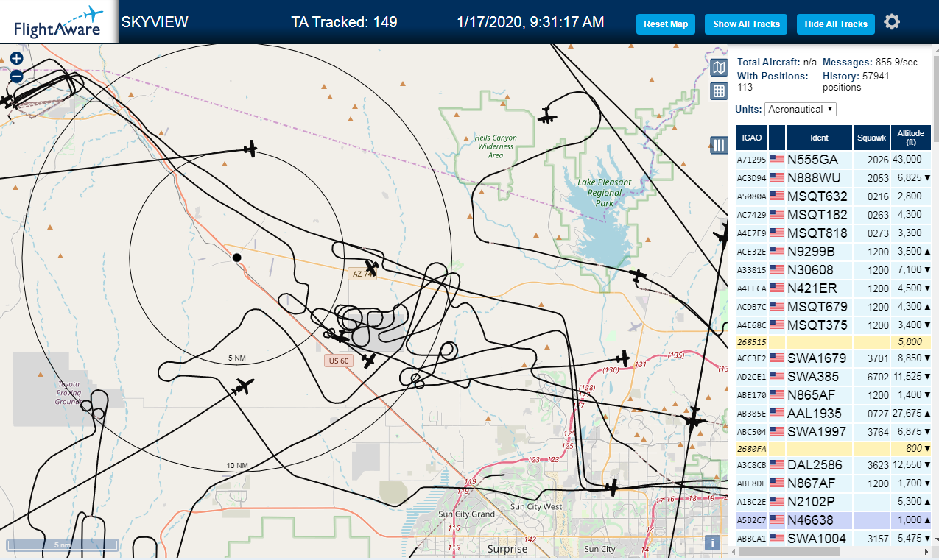939x560 pixels.
Task: Sort table by Ident column
Action: coord(819,138)
